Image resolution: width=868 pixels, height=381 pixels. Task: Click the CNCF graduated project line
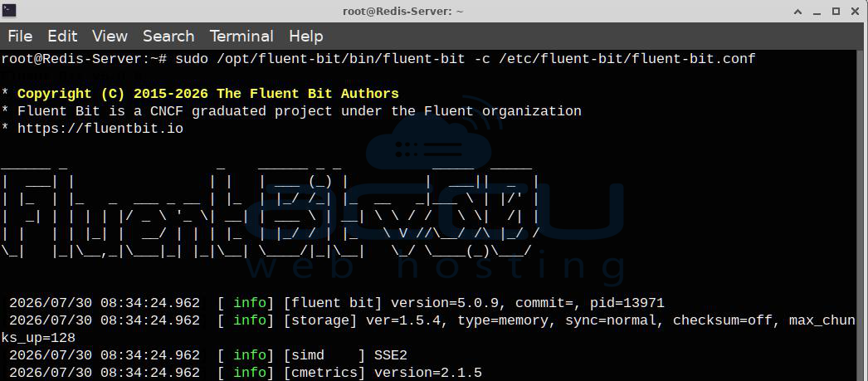point(291,111)
